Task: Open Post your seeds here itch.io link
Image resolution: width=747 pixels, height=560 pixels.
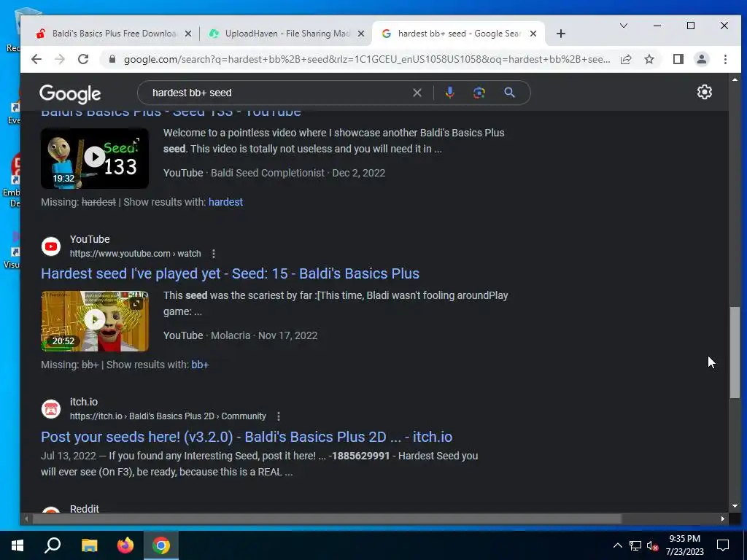Action: pyautogui.click(x=247, y=437)
